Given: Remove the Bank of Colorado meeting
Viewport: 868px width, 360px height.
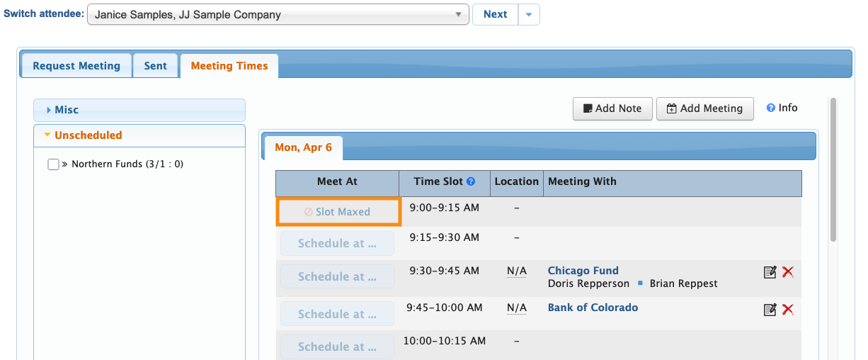Looking at the screenshot, I should coord(788,310).
